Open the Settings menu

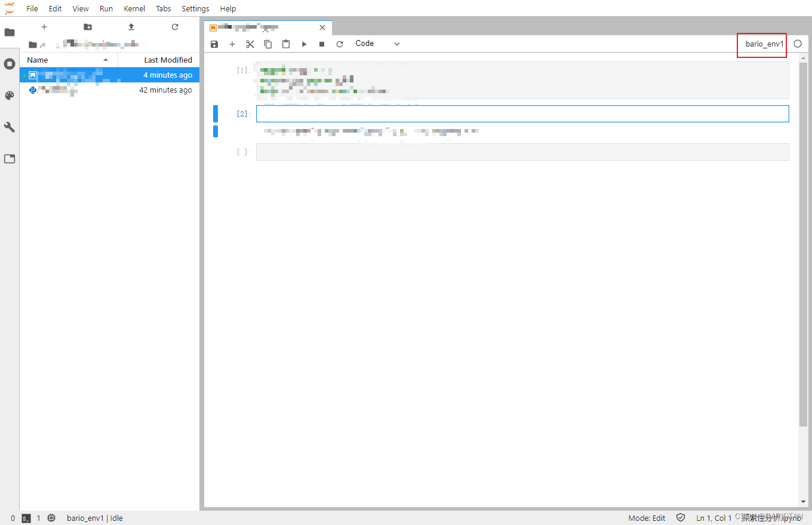pos(195,8)
